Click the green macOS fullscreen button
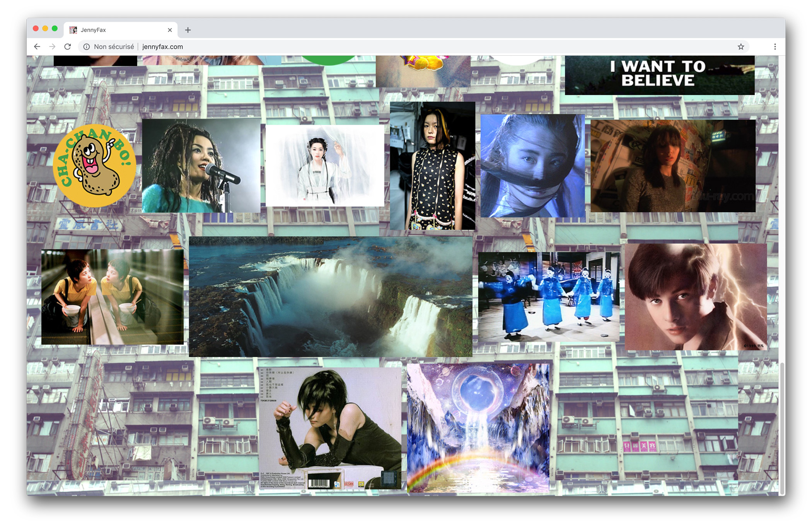The image size is (812, 531). click(55, 29)
